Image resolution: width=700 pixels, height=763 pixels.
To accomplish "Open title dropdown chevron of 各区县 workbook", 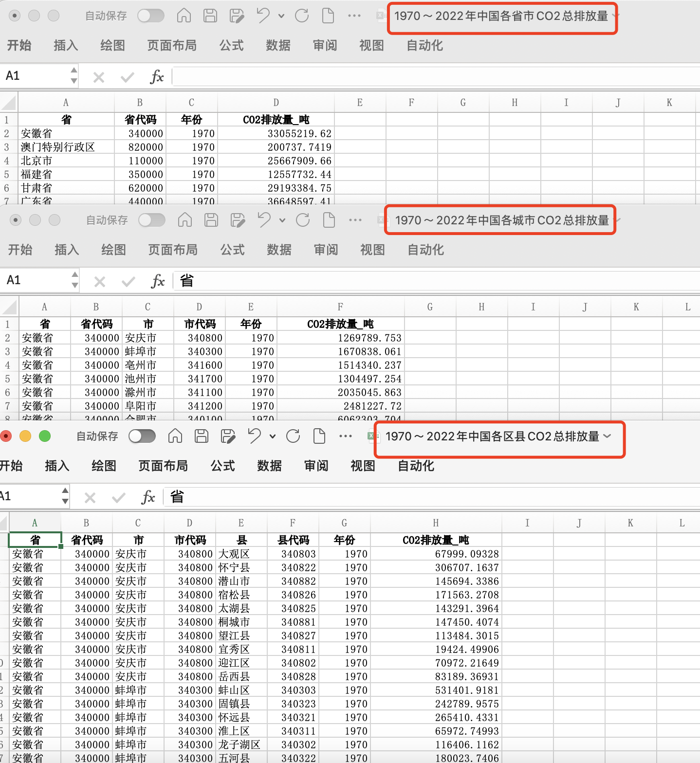I will 607,436.
